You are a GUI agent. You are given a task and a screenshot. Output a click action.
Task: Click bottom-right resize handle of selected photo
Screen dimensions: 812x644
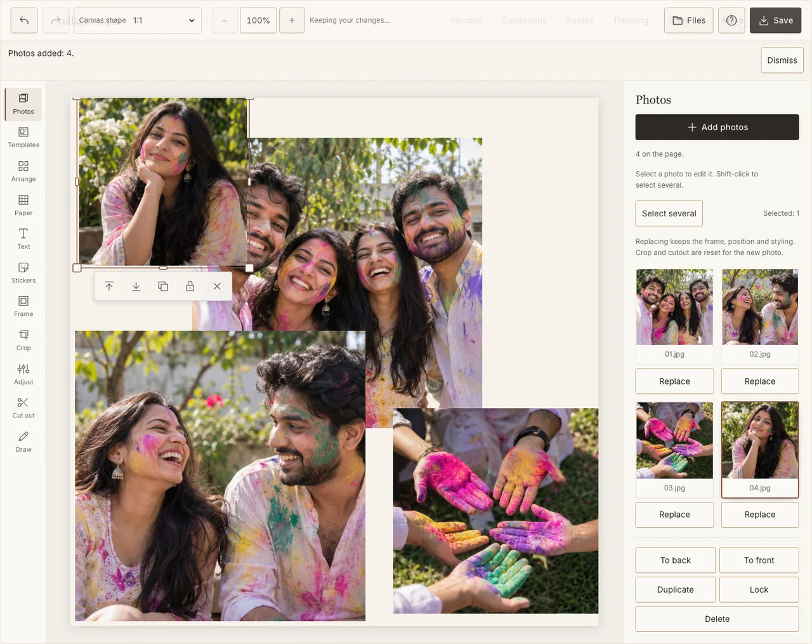click(249, 268)
